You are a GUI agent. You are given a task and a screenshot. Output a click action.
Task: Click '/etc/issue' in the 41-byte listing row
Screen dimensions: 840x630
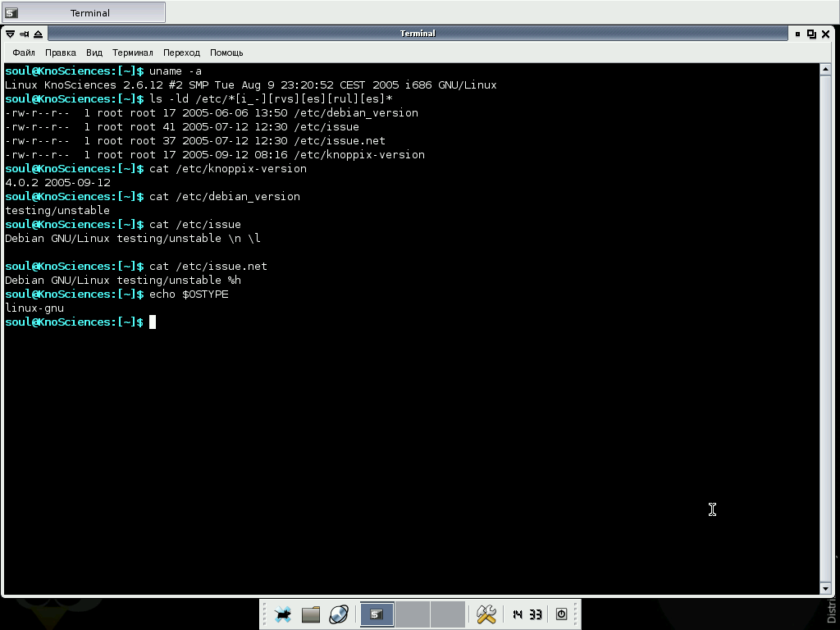tap(326, 127)
